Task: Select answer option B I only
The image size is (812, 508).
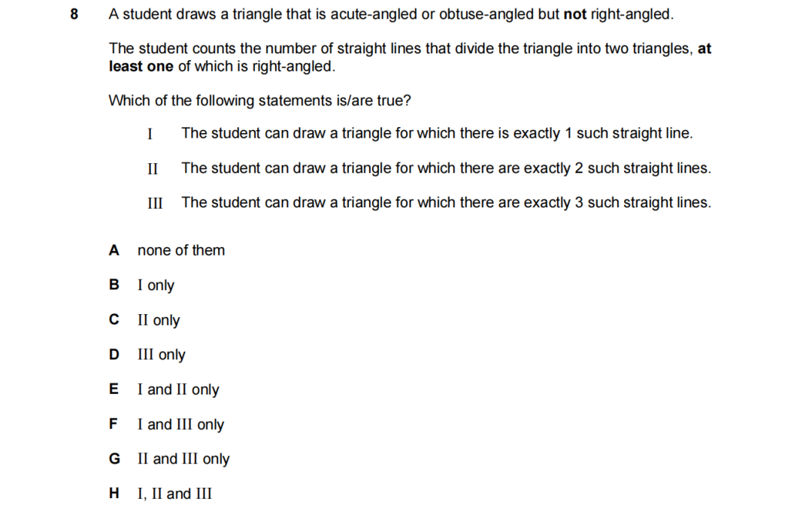Action: pyautogui.click(x=141, y=286)
